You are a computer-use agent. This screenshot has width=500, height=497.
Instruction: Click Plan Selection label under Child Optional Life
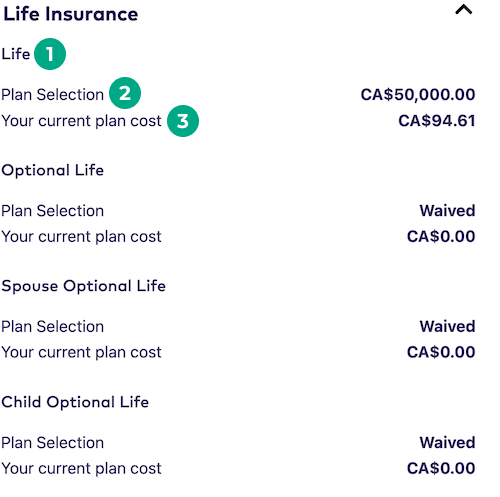pyautogui.click(x=53, y=443)
